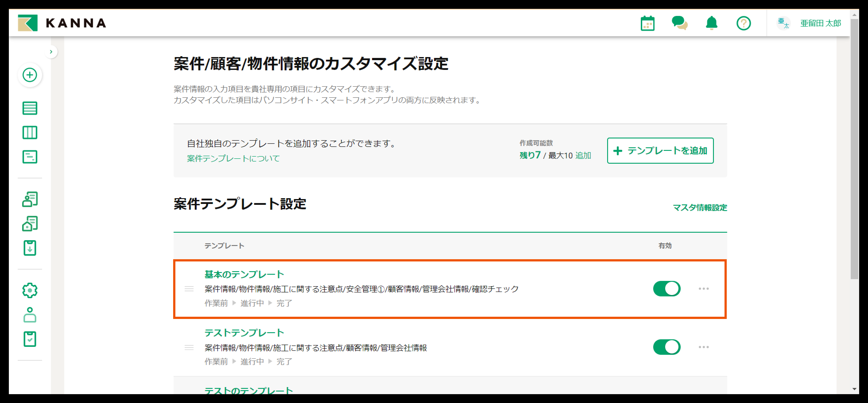Screen dimensions: 868x403
Task: Open the gear settings icon in sidebar
Action: pyautogui.click(x=30, y=290)
